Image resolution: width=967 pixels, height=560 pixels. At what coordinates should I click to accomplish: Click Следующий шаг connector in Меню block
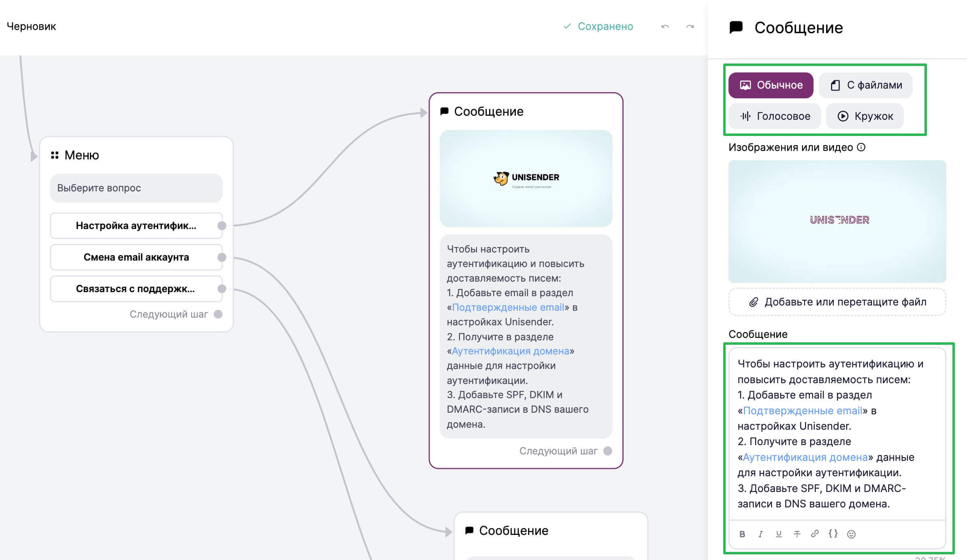coord(218,314)
